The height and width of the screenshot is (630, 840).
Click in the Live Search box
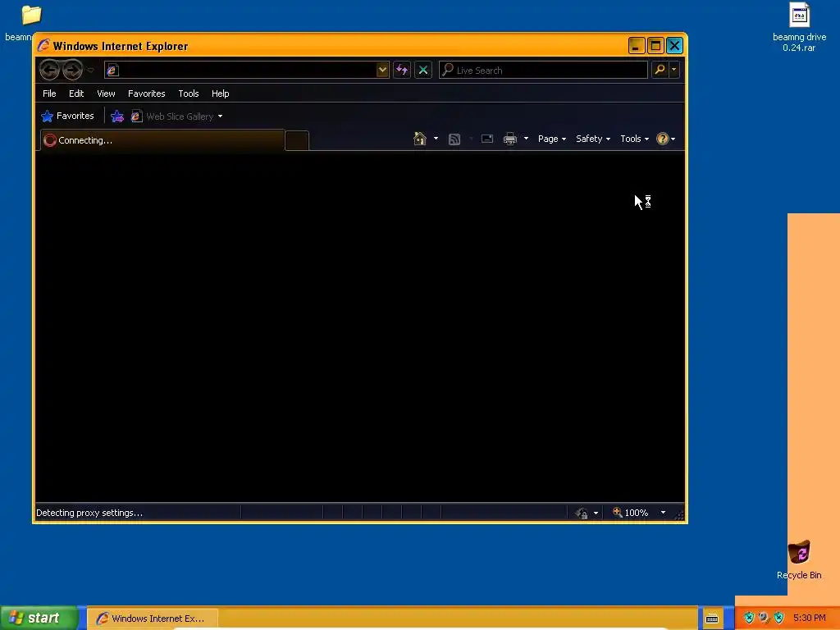tap(543, 71)
